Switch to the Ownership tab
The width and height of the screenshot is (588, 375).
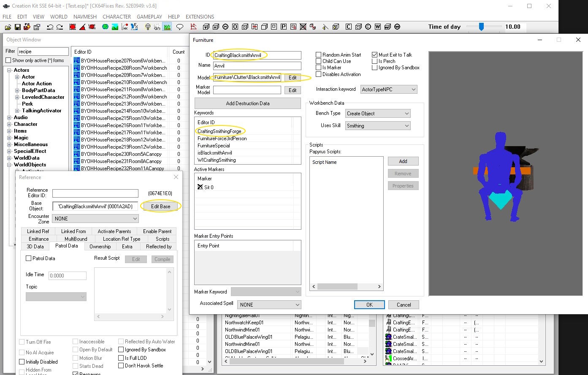click(x=100, y=247)
